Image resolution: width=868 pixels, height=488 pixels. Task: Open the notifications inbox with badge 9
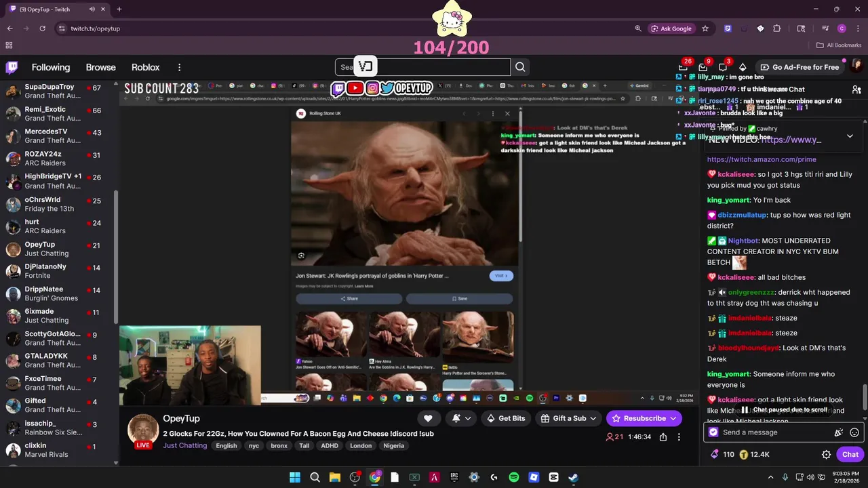(703, 67)
